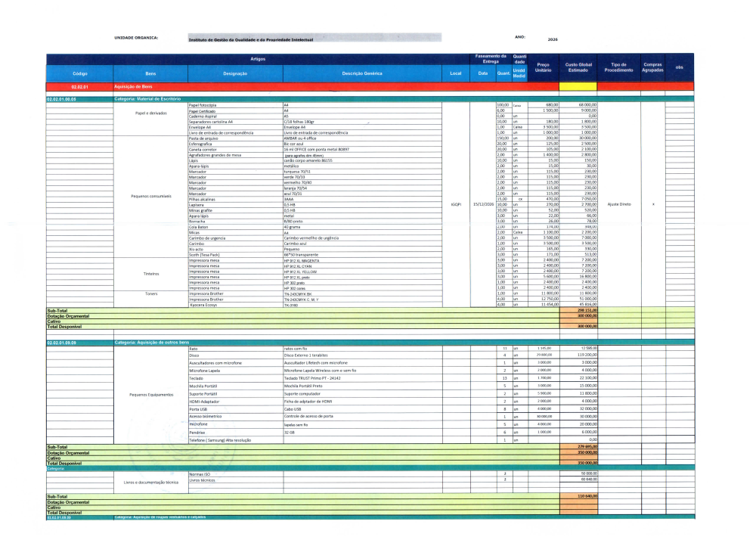Click the Tipo de Procedimento header
This screenshot has height=540, width=756.
[615, 67]
